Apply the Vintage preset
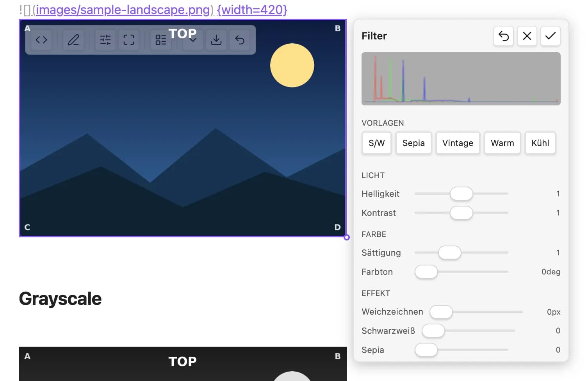588x381 pixels. tap(458, 143)
